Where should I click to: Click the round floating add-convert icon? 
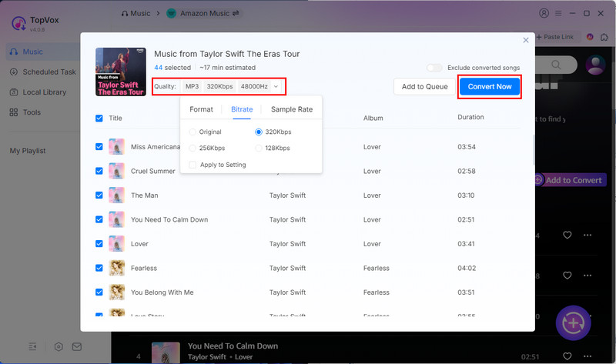tap(573, 323)
